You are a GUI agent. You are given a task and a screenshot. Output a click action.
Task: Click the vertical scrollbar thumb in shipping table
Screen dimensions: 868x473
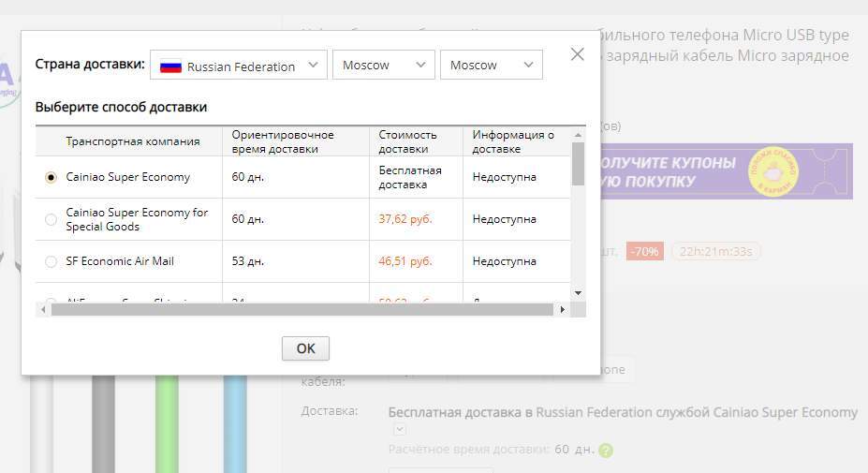[578, 163]
